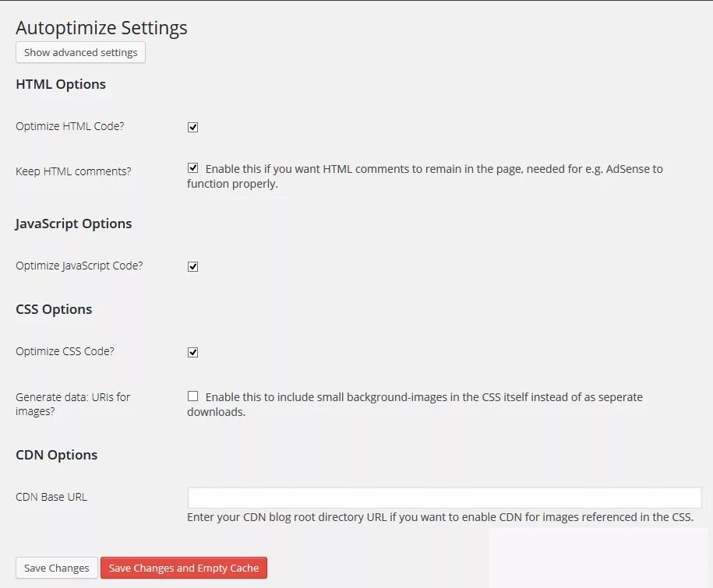Click Save Changes and Empty Cache button

coord(184,568)
